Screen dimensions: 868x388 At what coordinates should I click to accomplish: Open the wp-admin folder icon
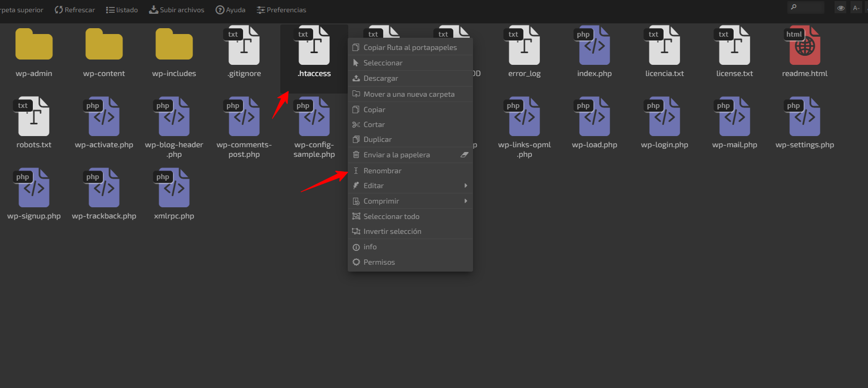pyautogui.click(x=34, y=44)
